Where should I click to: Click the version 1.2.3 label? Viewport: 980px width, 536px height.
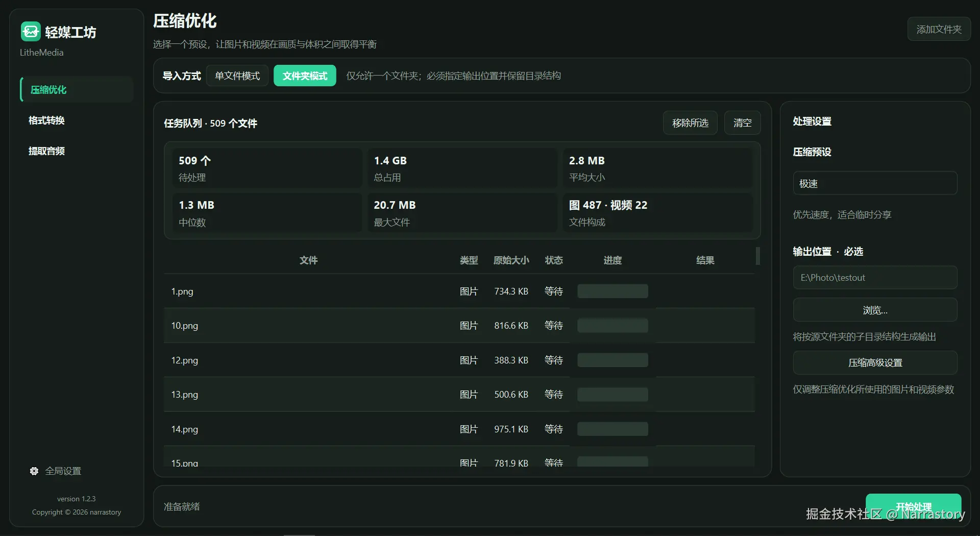(x=76, y=499)
